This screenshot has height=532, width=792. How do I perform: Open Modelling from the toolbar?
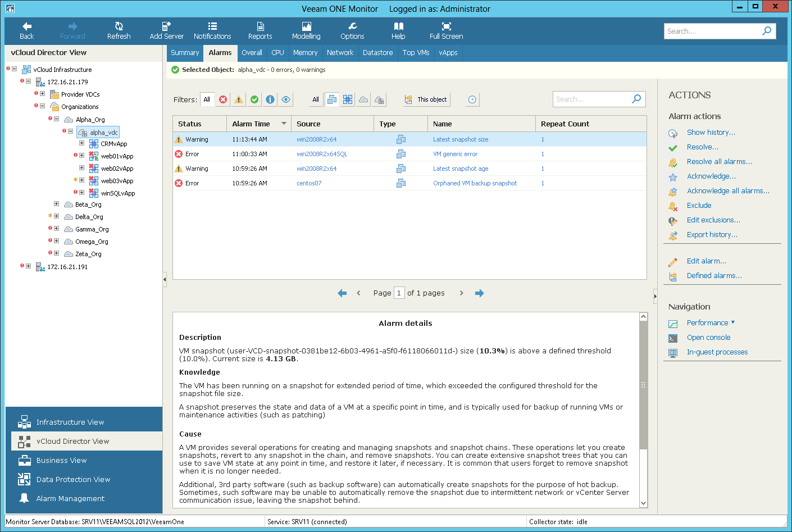(x=306, y=31)
